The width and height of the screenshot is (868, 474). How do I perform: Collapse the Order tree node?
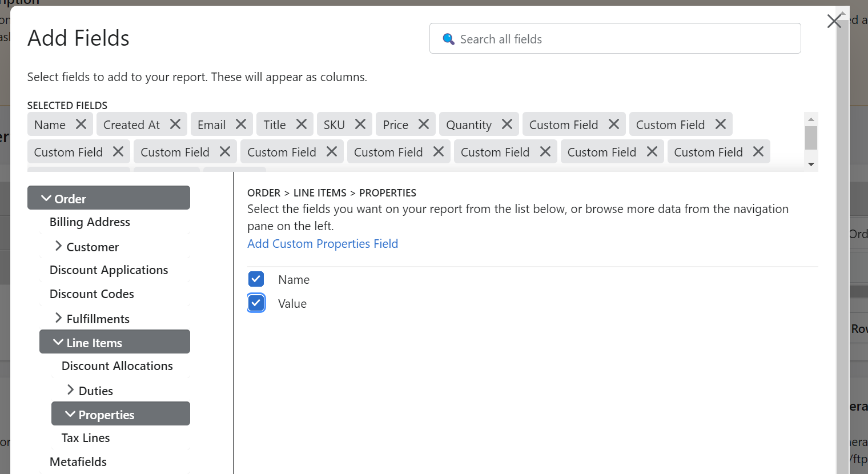(x=46, y=198)
